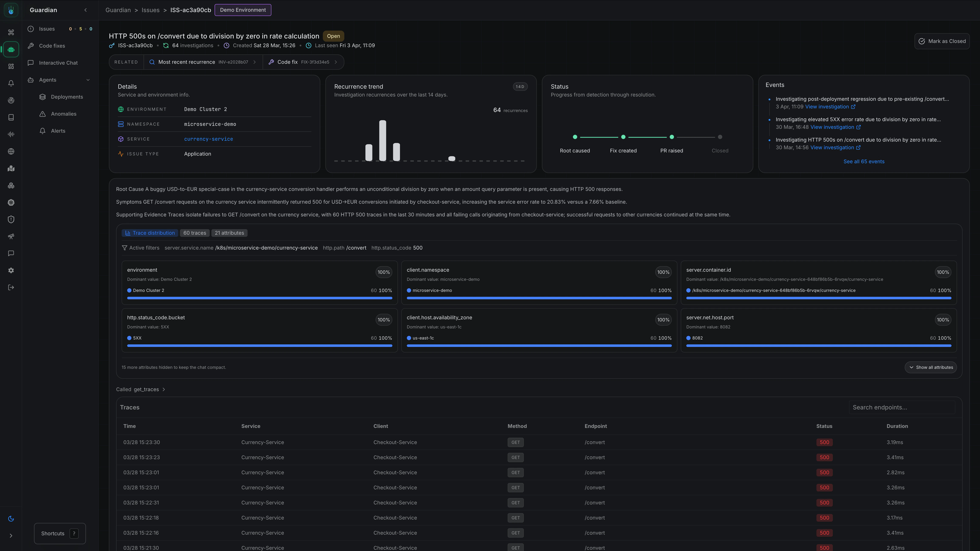Click See all 65 events link
This screenshot has height=551, width=980.
click(864, 162)
